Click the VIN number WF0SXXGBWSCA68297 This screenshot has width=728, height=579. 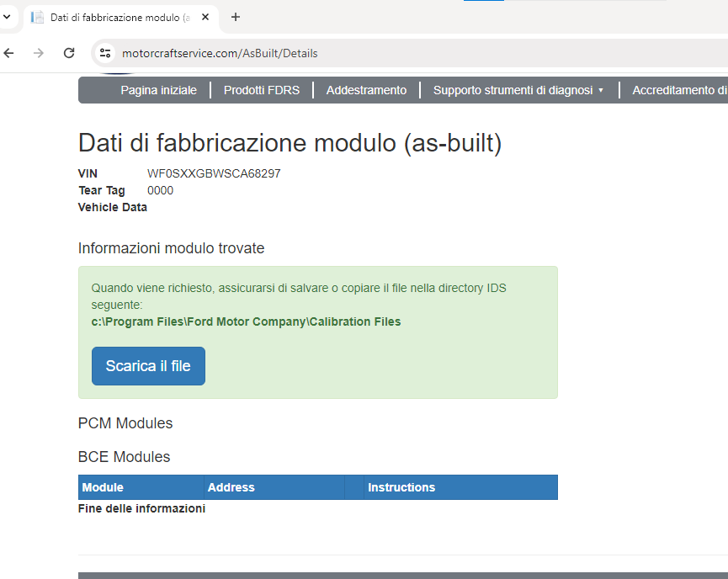pyautogui.click(x=214, y=173)
